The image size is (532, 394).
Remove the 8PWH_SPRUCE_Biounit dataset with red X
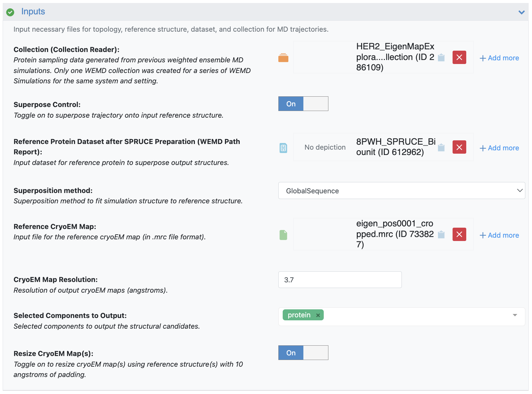459,147
